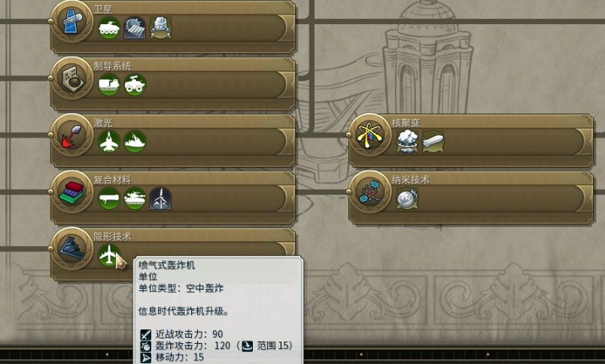605x364 pixels.
Task: Click the wheeled vehicle icon under 制导系统
Action: (135, 84)
